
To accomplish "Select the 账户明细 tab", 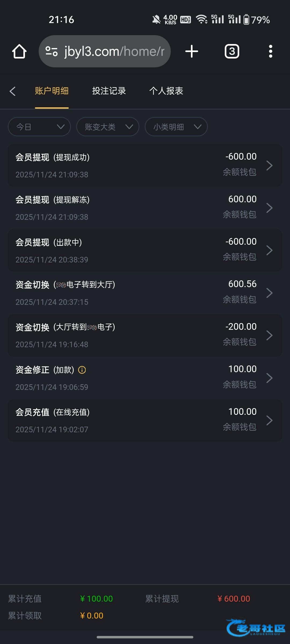I will 52,91.
